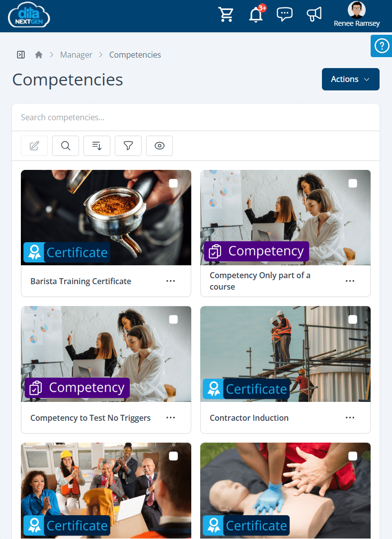Check the Contractor Induction card checkbox
Screen dimensions: 392x539
[x=353, y=319]
